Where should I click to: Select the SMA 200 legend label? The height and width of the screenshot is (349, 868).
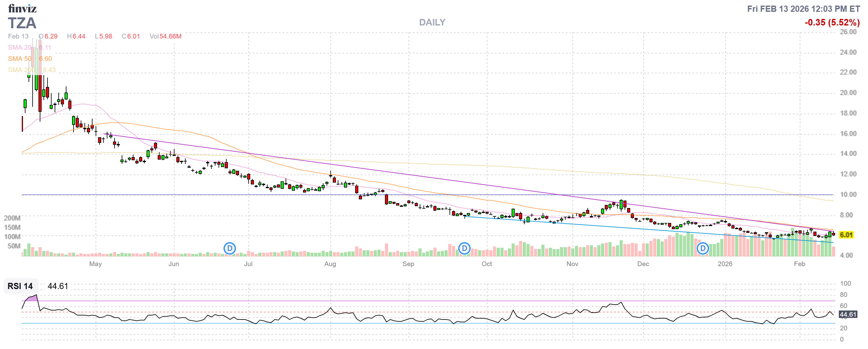tap(21, 70)
